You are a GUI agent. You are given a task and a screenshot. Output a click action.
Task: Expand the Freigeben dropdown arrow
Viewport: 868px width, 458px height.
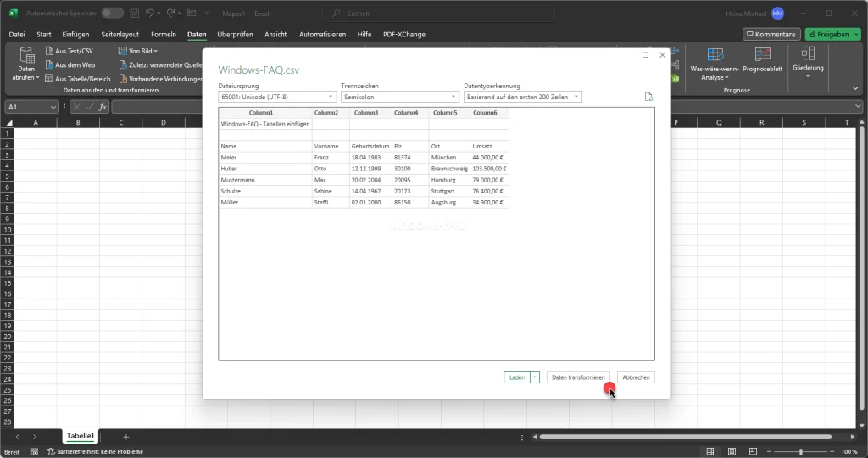click(857, 34)
